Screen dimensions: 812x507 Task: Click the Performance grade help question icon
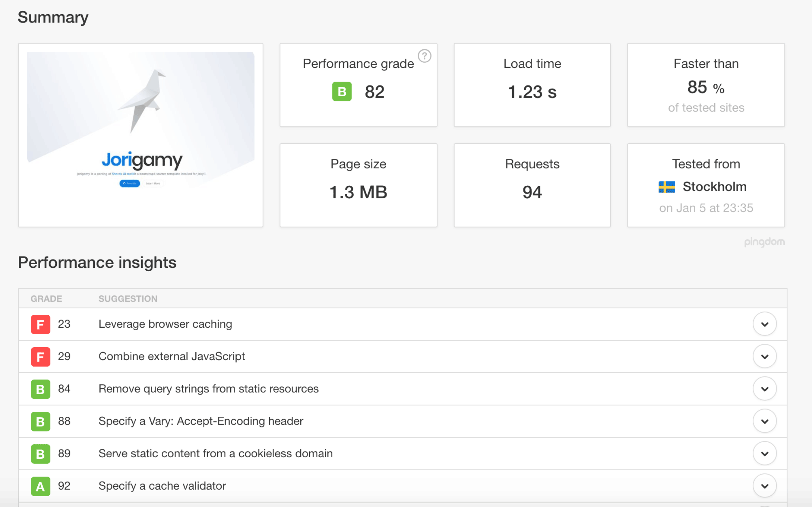click(x=424, y=56)
